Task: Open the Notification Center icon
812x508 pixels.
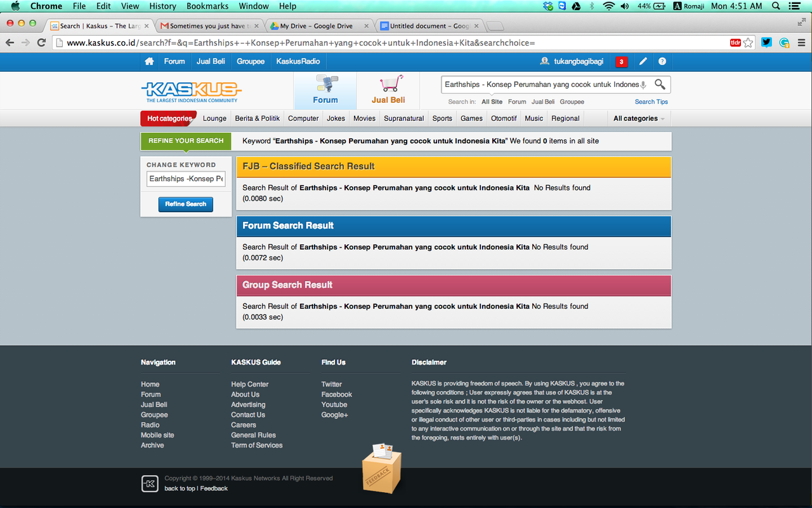Action: 794,6
